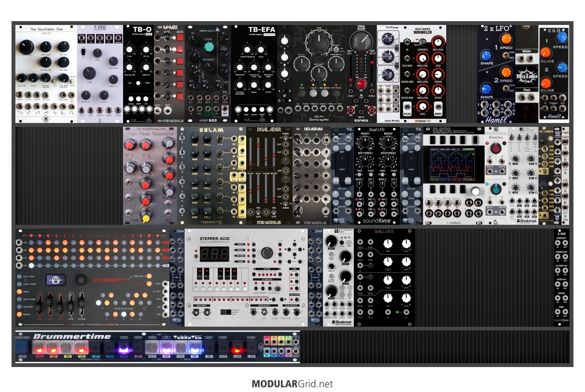Hit the UNDO button on Disrupt
This screenshot has width=585, height=392.
pos(19,292)
